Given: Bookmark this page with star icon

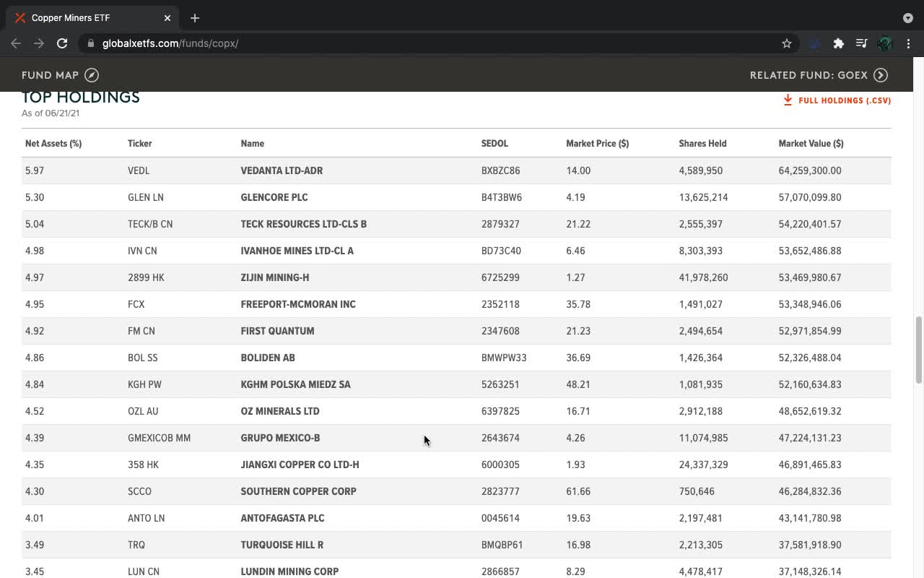Looking at the screenshot, I should click(x=787, y=43).
